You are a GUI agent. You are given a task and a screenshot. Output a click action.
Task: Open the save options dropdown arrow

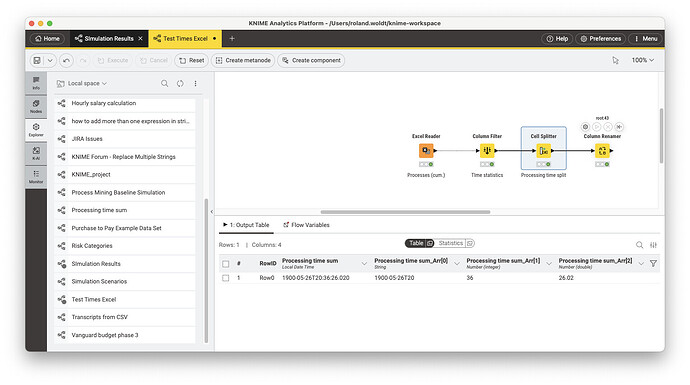50,60
